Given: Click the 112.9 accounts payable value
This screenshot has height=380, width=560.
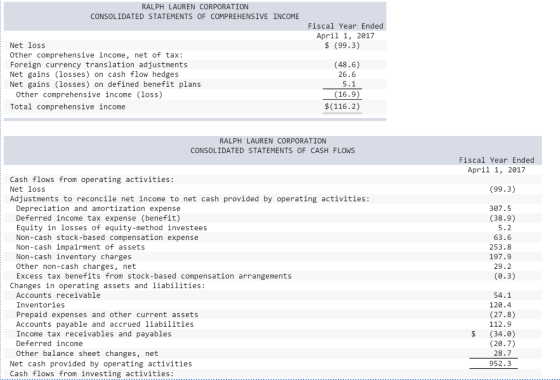Looking at the screenshot, I should (x=500, y=324).
